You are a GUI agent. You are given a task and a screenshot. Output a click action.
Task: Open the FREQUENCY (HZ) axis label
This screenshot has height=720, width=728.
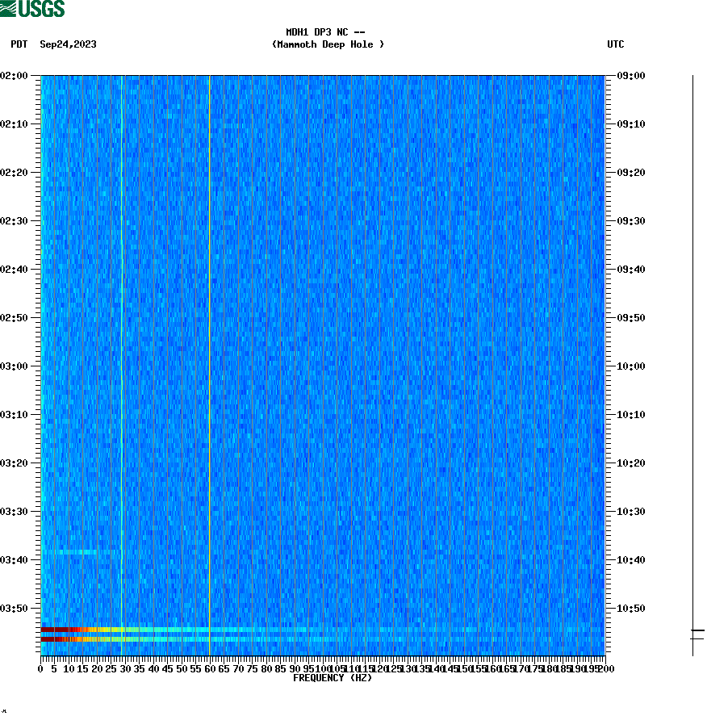coord(332,678)
